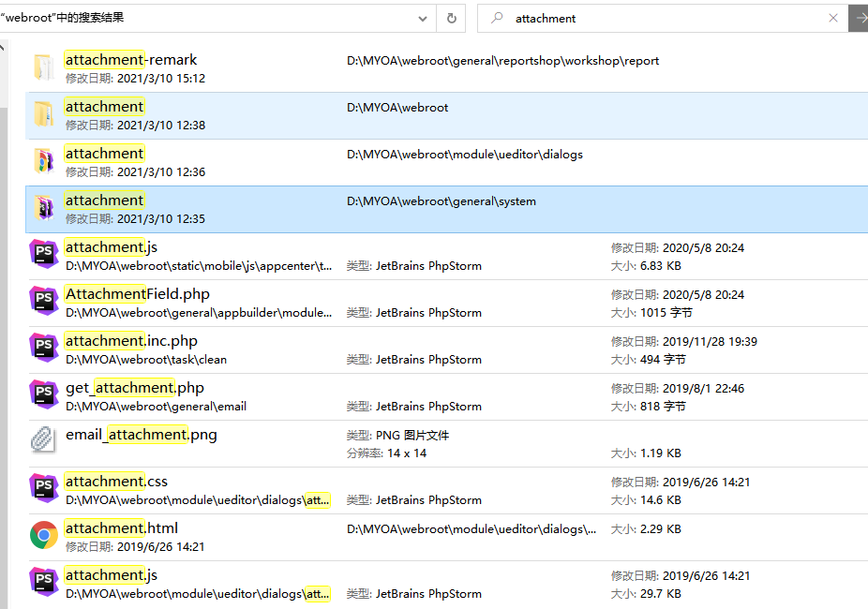Select the PhpStorm icon for AttachmentField.php
Viewport: 868px width, 609px height.
coord(43,302)
